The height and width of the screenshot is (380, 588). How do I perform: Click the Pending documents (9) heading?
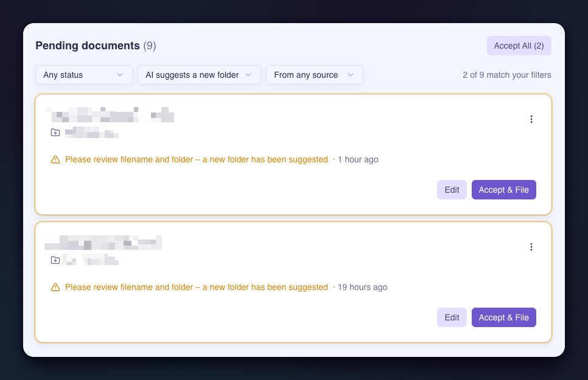(x=96, y=46)
